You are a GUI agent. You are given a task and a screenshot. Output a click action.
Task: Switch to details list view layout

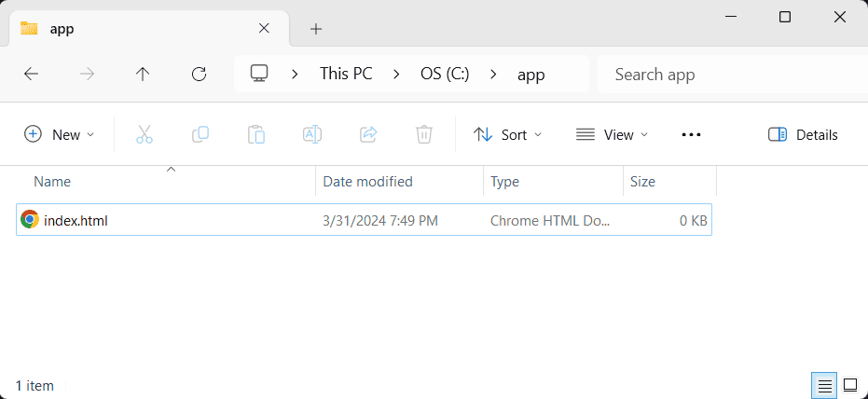pyautogui.click(x=824, y=385)
